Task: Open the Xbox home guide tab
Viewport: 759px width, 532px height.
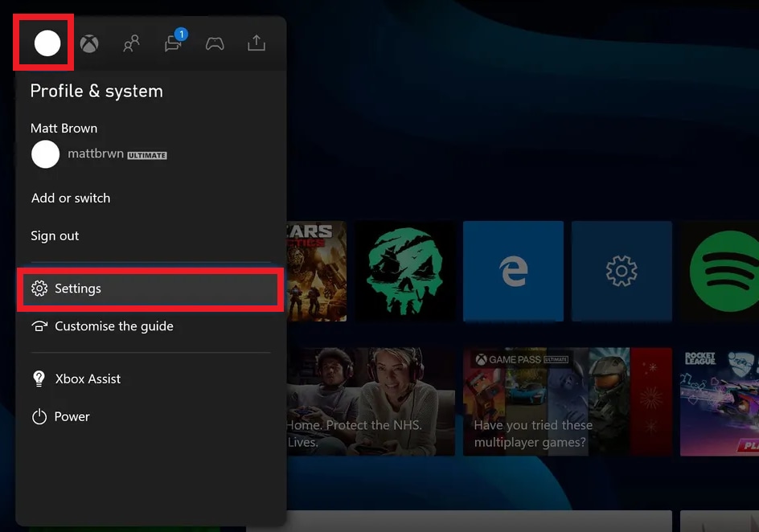Action: (89, 43)
